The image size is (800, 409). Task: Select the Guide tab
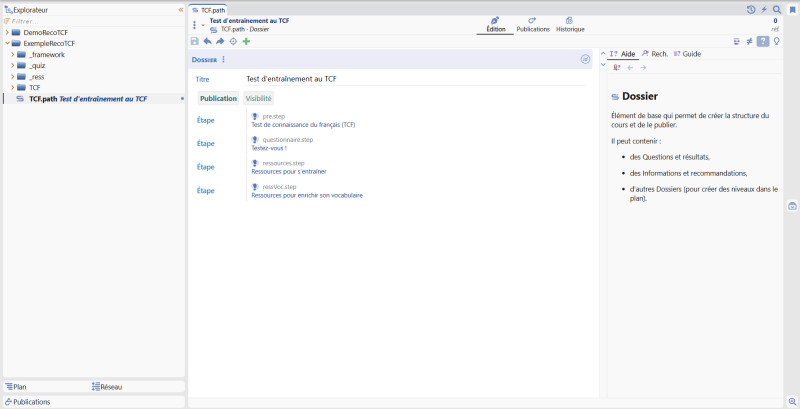click(687, 54)
